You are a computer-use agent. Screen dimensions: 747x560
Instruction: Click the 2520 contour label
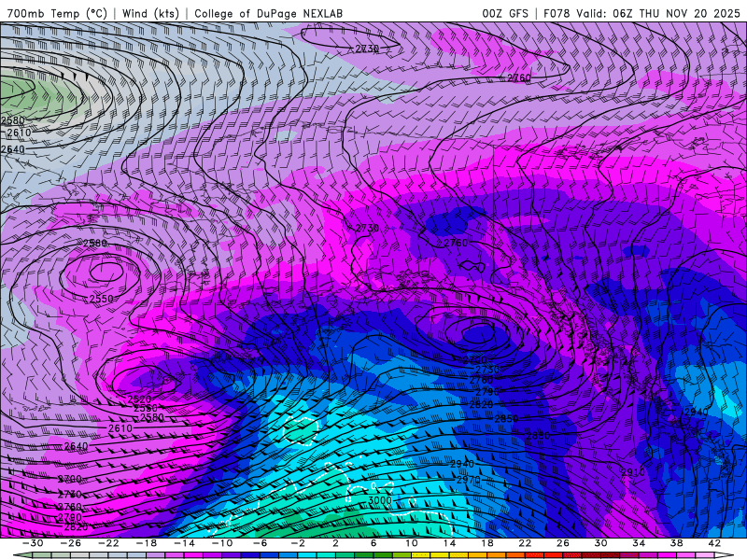139,399
